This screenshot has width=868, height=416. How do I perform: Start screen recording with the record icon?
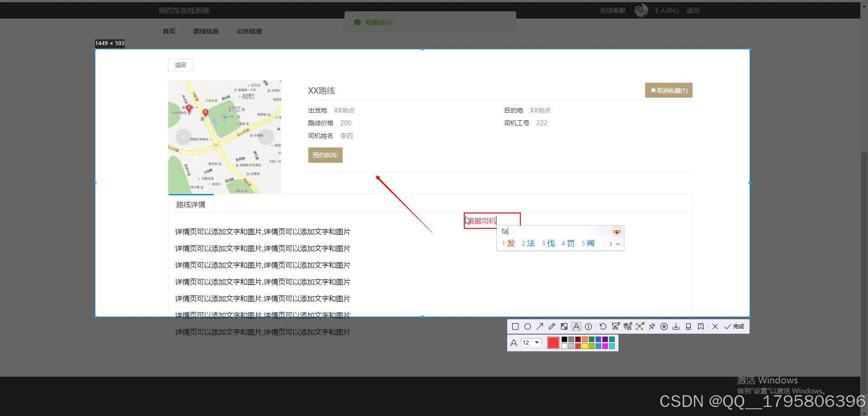click(x=664, y=326)
